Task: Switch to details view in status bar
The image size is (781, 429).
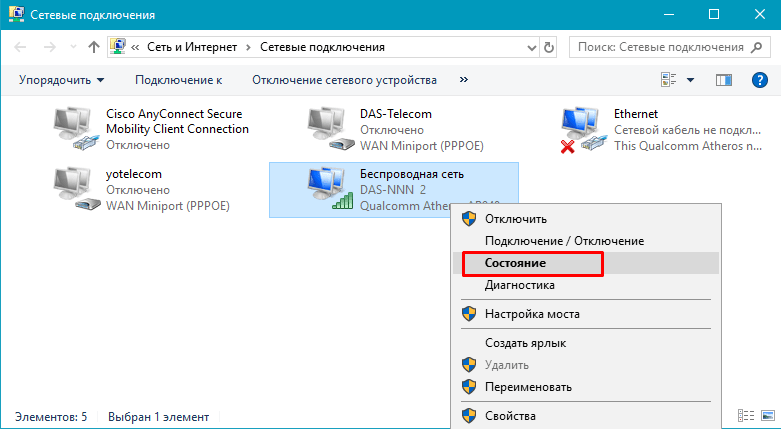Action: [x=745, y=416]
